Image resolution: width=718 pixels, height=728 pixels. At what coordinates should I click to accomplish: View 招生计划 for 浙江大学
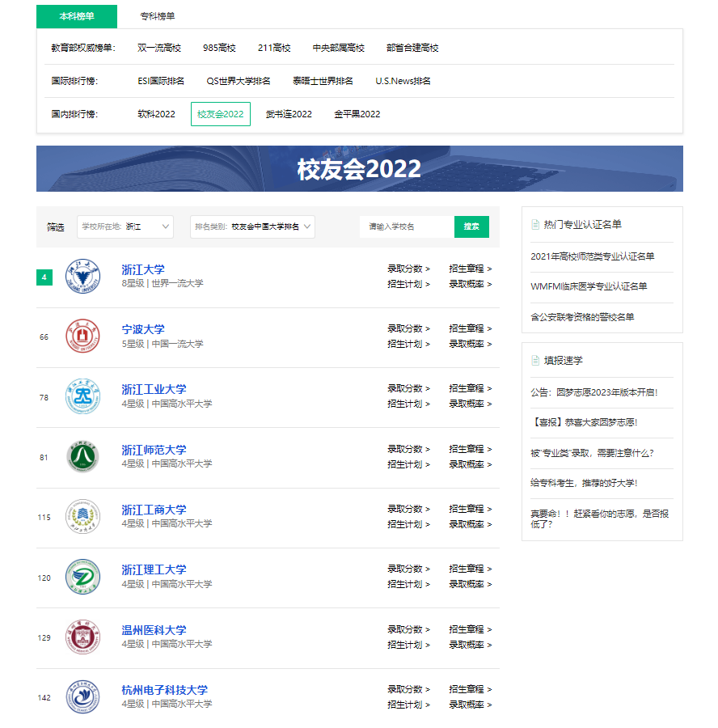pyautogui.click(x=409, y=284)
